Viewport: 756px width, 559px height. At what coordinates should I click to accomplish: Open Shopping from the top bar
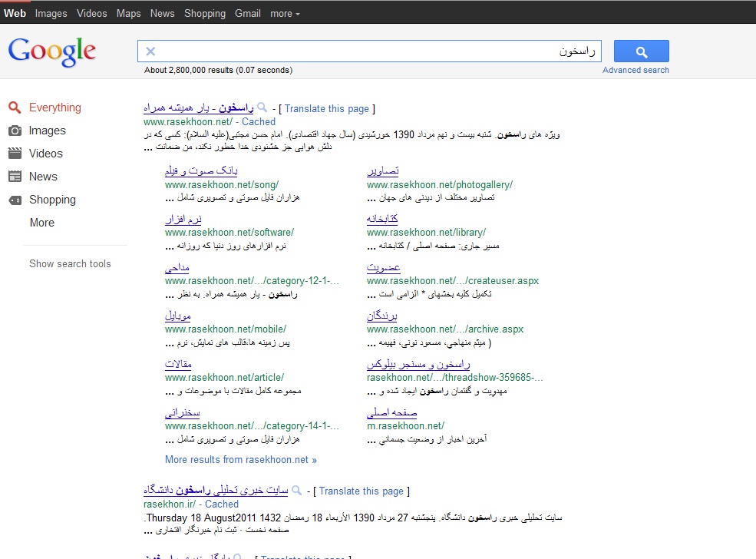click(x=205, y=14)
